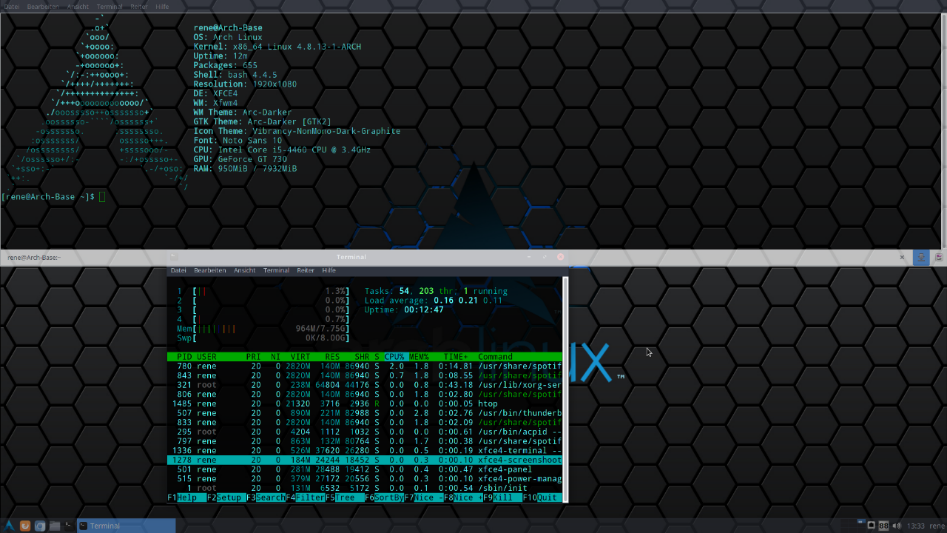Click F3 Search in htop
This screenshot has width=947, height=533.
click(266, 498)
